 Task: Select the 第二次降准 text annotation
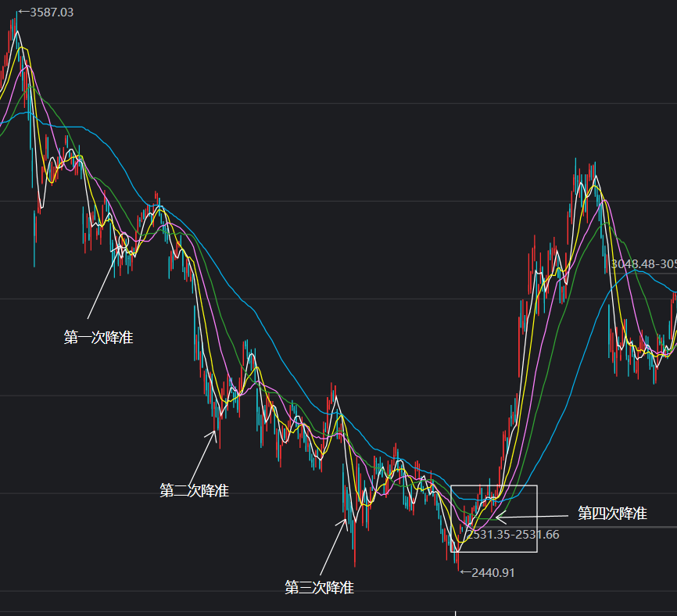(194, 491)
